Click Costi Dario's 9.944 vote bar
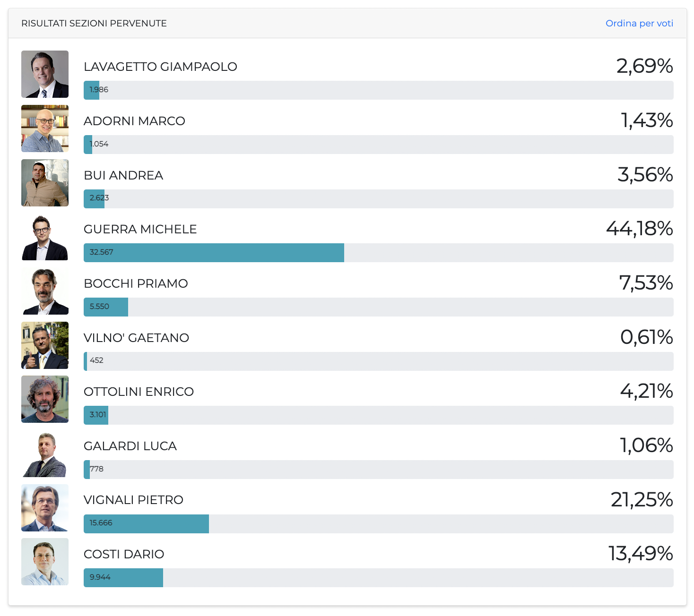This screenshot has width=694, height=616. pos(123,578)
